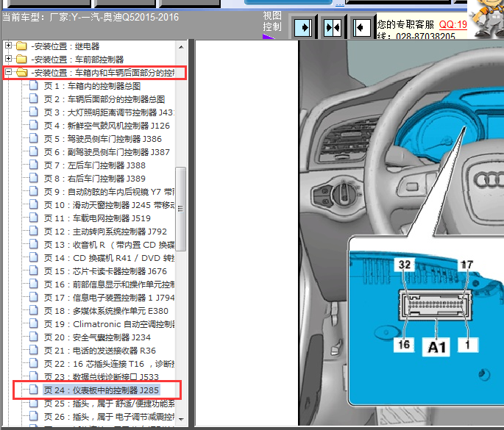Select 页 24 仪表板中的控制器 J285
This screenshot has width=504, height=430.
tap(102, 390)
